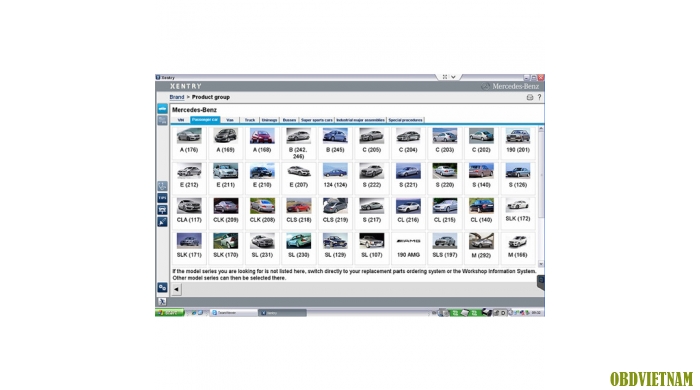The image size is (700, 390).
Task: Open the Special procedures tab
Action: 405,120
